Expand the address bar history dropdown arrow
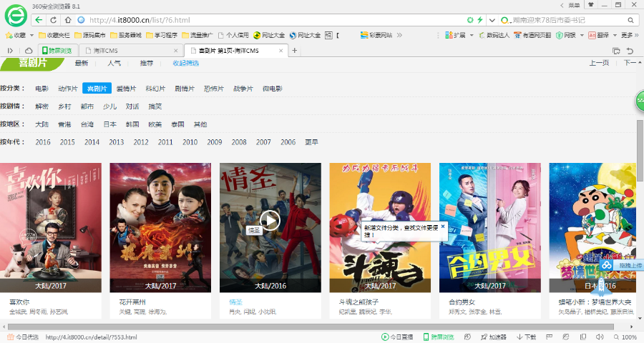Image resolution: width=644 pixels, height=343 pixels. pyautogui.click(x=492, y=20)
